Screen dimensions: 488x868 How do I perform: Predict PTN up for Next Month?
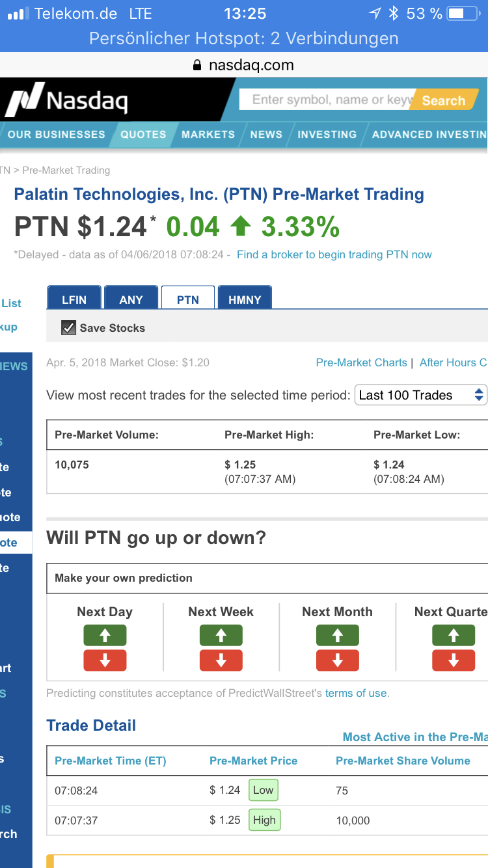337,635
